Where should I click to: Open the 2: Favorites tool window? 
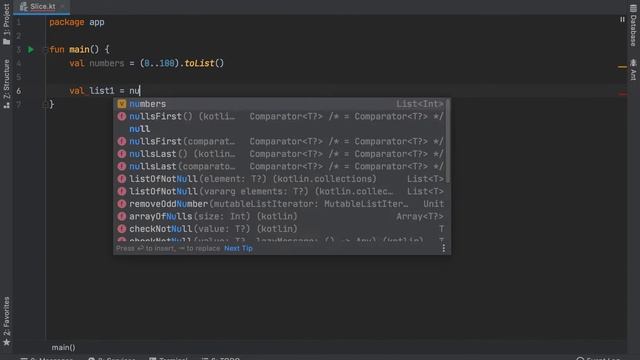coord(6,321)
